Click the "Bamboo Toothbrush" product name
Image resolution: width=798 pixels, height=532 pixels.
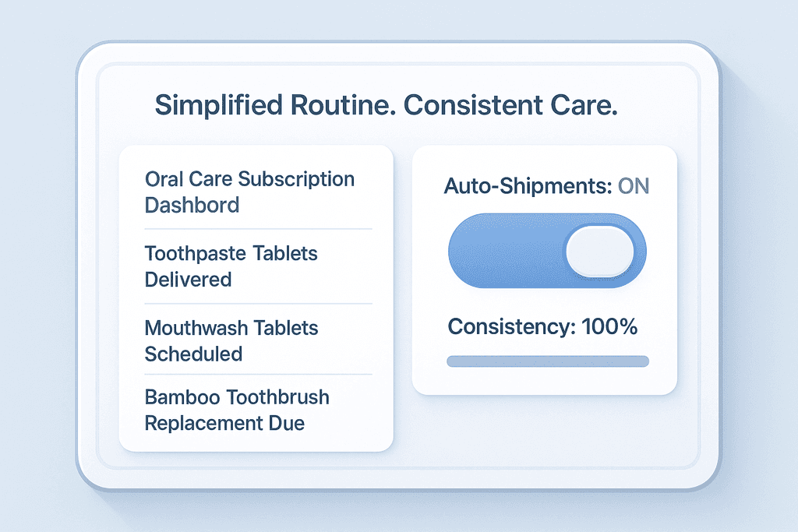click(237, 396)
